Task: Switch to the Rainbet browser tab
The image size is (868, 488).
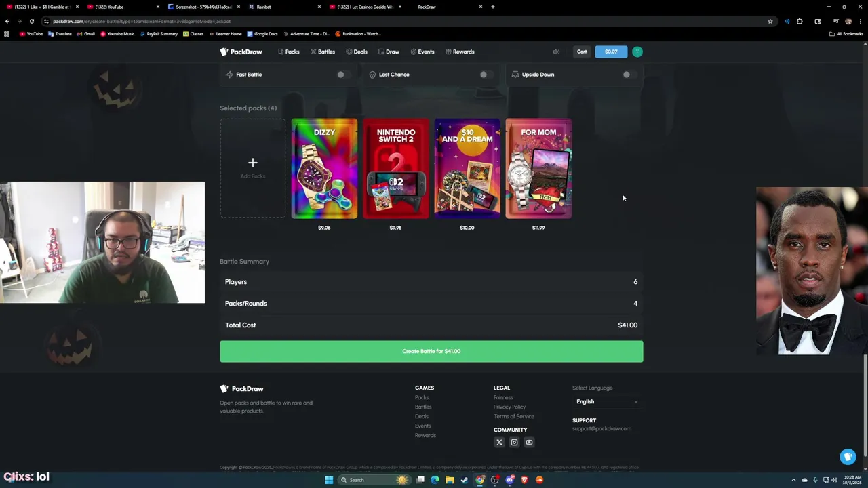Action: 285,7
